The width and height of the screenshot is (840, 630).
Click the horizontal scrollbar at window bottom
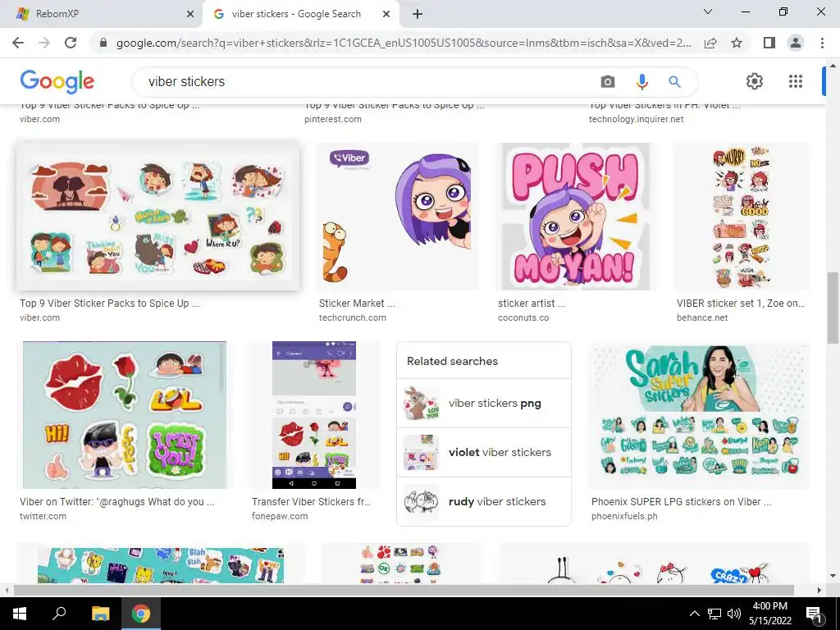(404, 590)
